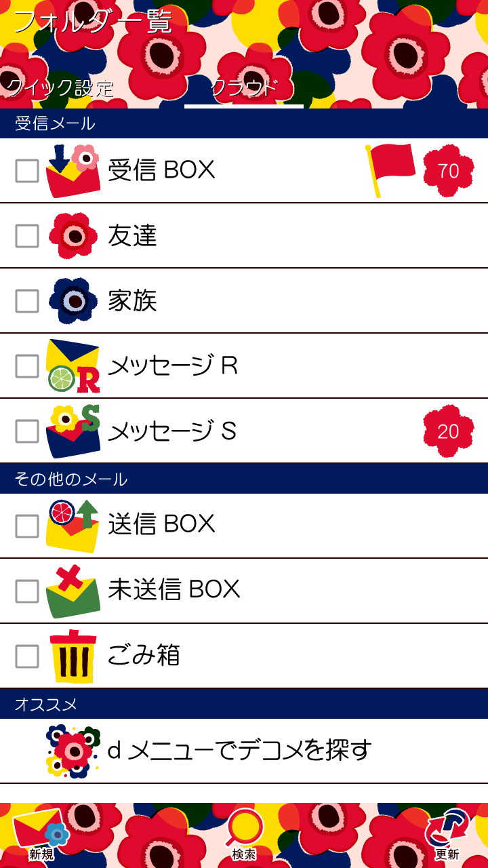
Task: Tap the フォルダ一覧 title
Action: (92, 22)
